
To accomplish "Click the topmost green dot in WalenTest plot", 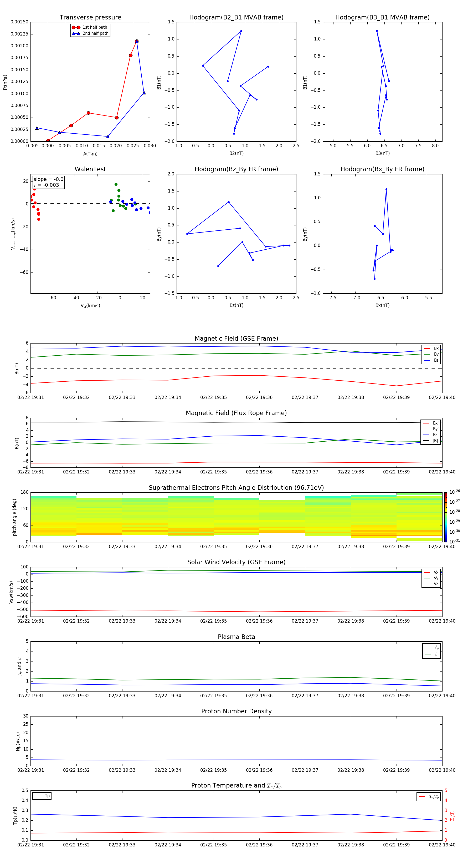I will (116, 184).
